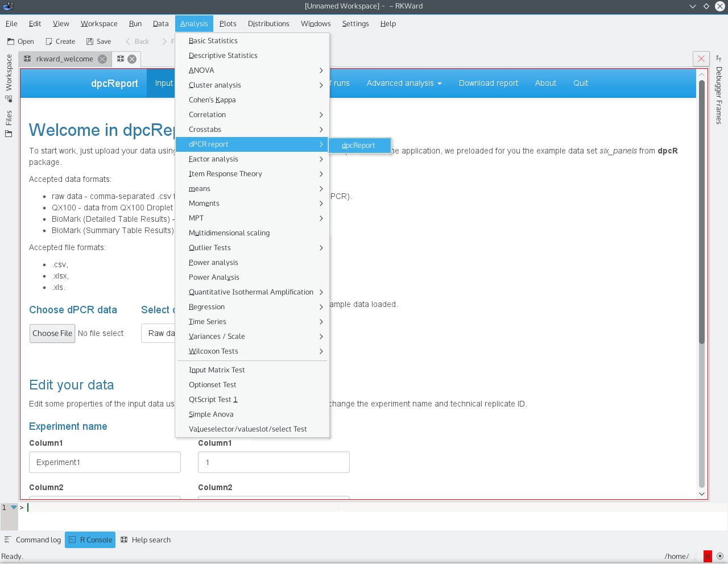Screen dimensions: 728x564
Task: Expand the Correlation submenu
Action: point(252,115)
